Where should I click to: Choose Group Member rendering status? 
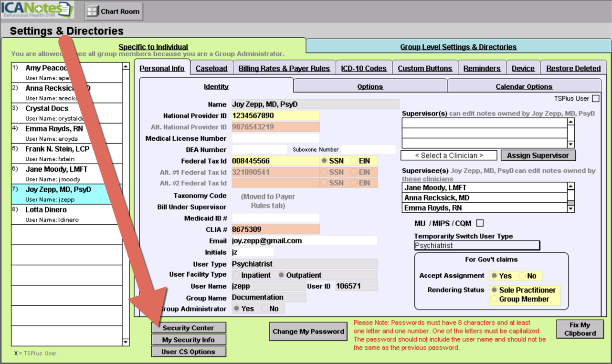495,299
